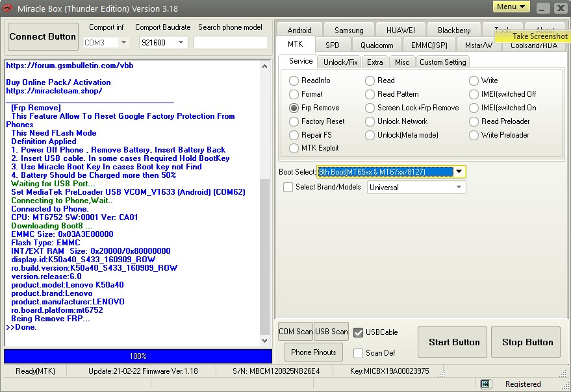
Task: Click the Search phone model input field
Action: point(230,43)
